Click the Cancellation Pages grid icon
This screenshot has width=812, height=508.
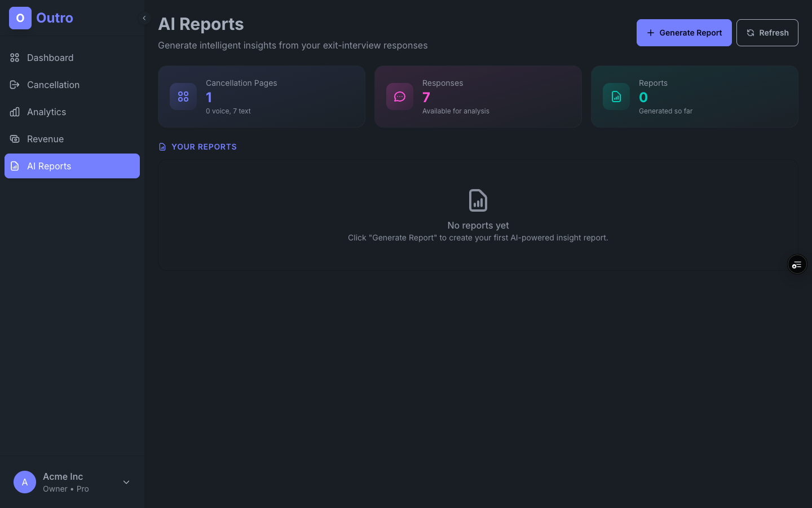(x=183, y=97)
